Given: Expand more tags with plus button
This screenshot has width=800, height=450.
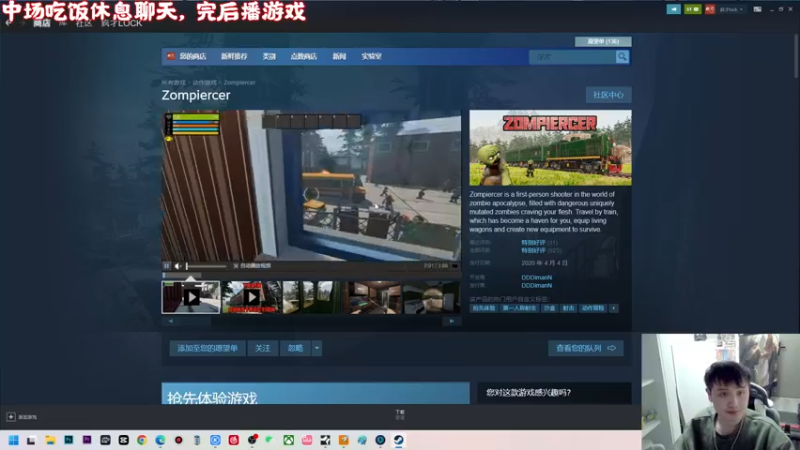Looking at the screenshot, I should (613, 308).
